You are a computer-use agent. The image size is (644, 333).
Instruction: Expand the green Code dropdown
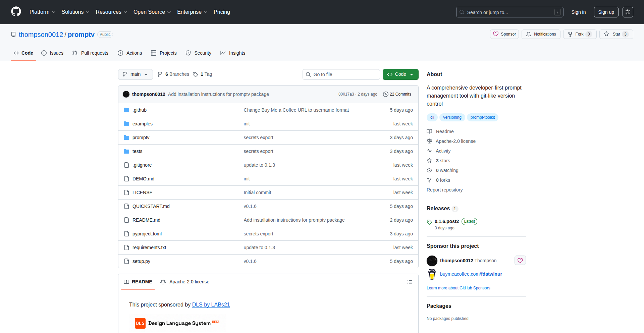400,74
